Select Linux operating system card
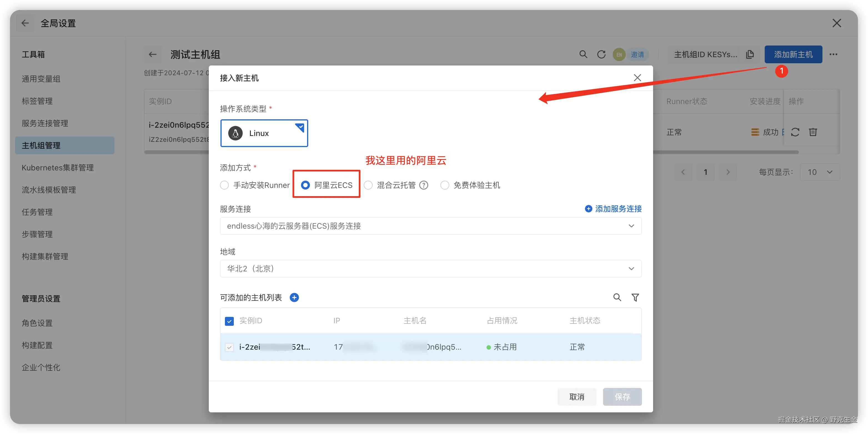The image size is (868, 434). (x=264, y=133)
